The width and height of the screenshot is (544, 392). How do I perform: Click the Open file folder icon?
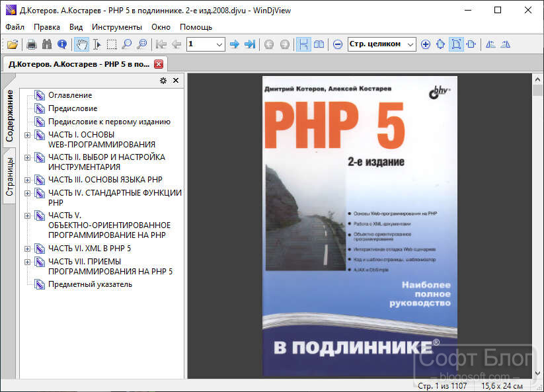pyautogui.click(x=13, y=44)
